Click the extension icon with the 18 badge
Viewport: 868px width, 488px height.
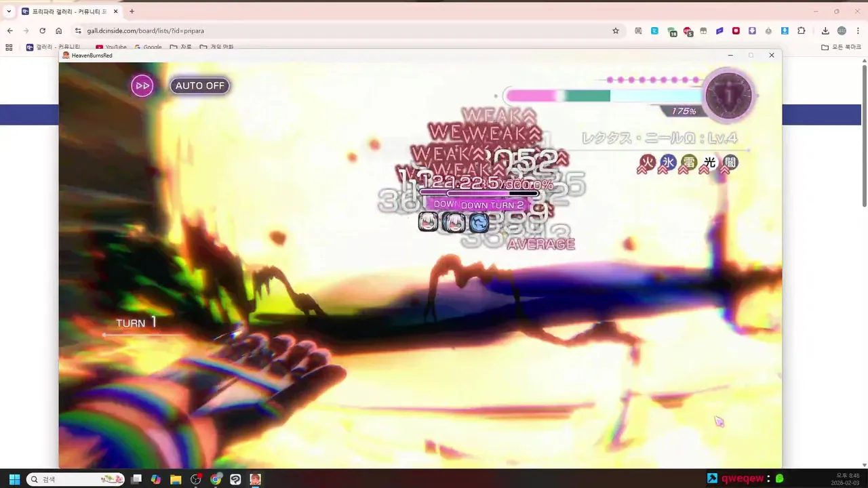pyautogui.click(x=671, y=31)
